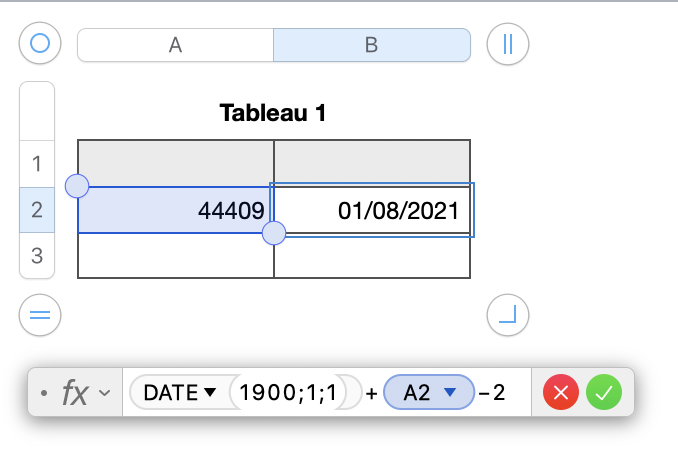
Task: Select column B header
Action: pyautogui.click(x=371, y=45)
